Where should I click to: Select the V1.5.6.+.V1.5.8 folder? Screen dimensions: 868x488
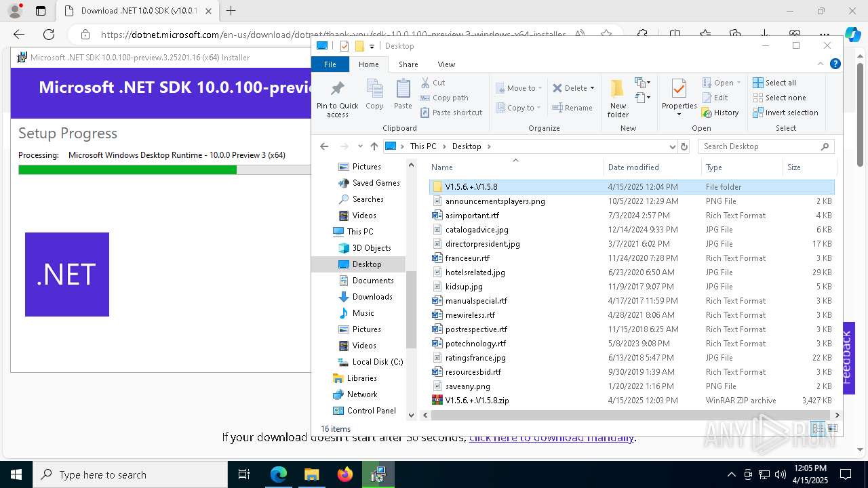pos(631,186)
